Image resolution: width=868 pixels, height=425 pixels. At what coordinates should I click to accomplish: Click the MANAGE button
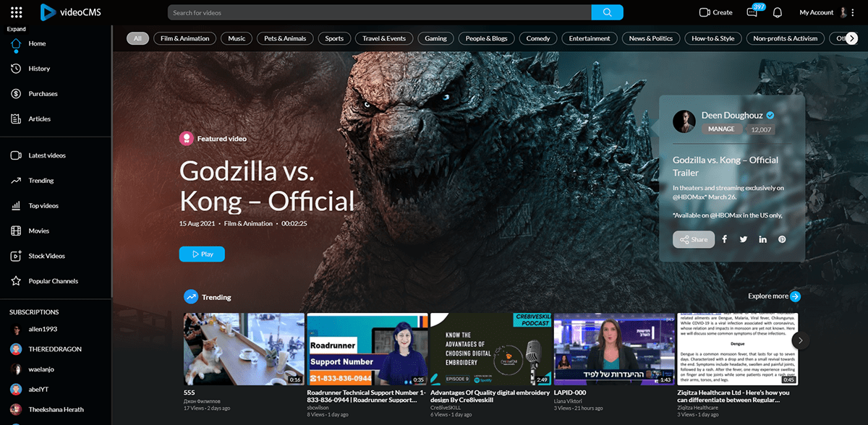click(x=721, y=129)
